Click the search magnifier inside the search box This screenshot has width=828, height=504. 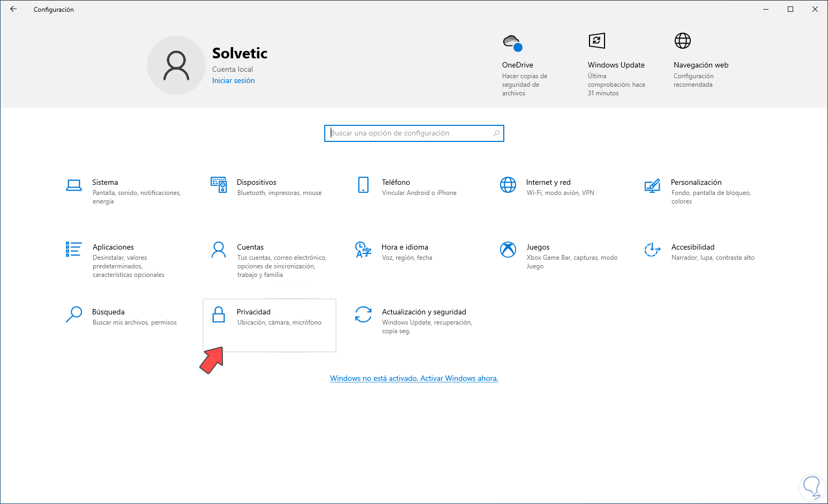pyautogui.click(x=496, y=133)
